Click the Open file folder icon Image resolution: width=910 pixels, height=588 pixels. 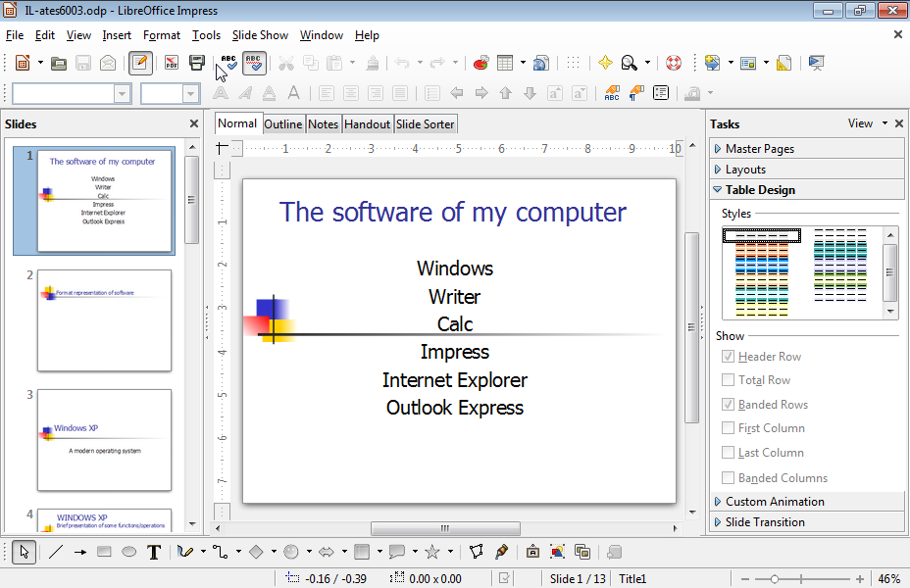pos(59,63)
